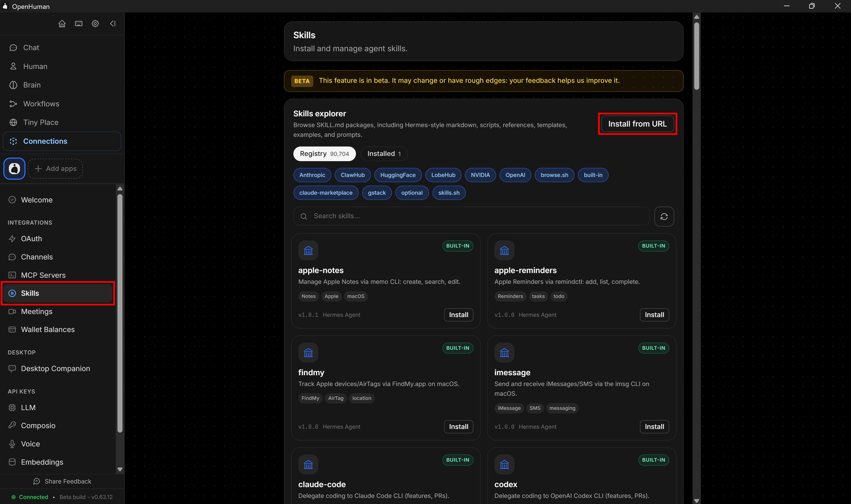Select Connections in the sidebar
Viewport: 851px width, 504px height.
pyautogui.click(x=62, y=141)
